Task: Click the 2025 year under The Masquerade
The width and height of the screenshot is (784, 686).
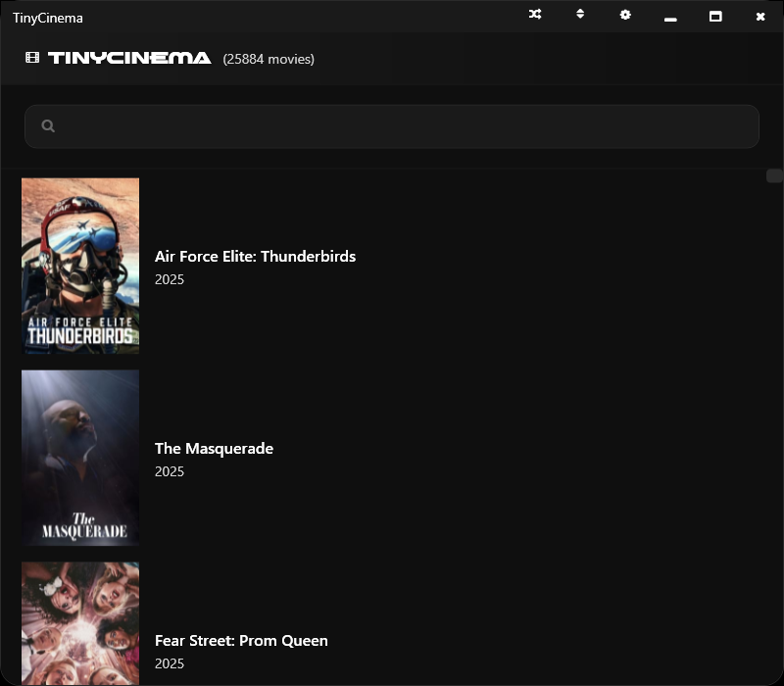Action: 170,471
